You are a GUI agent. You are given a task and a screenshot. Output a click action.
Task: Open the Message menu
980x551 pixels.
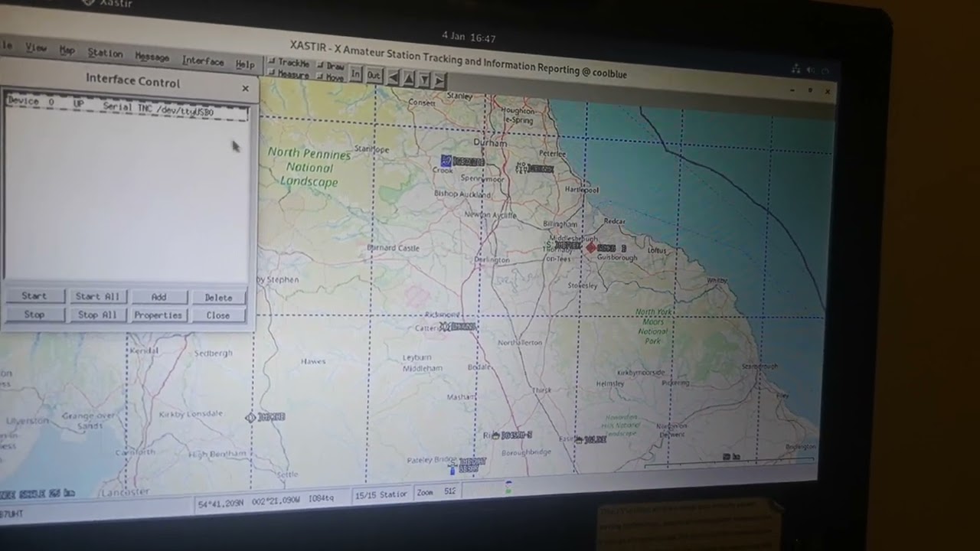152,57
